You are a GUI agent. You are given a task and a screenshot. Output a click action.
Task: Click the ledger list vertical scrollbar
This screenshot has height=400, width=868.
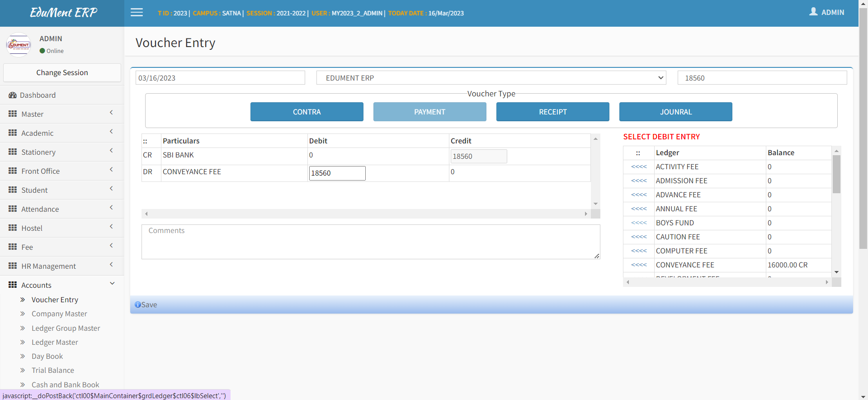coord(836,174)
